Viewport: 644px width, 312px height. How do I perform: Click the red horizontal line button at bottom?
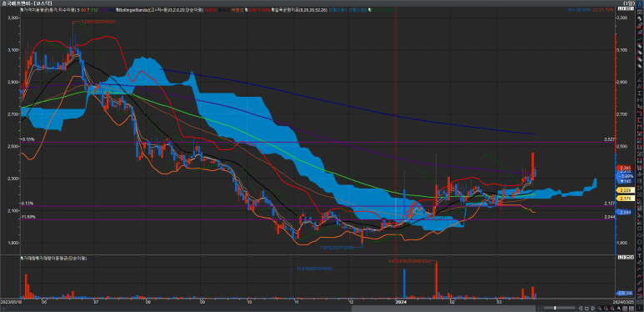(x=625, y=309)
